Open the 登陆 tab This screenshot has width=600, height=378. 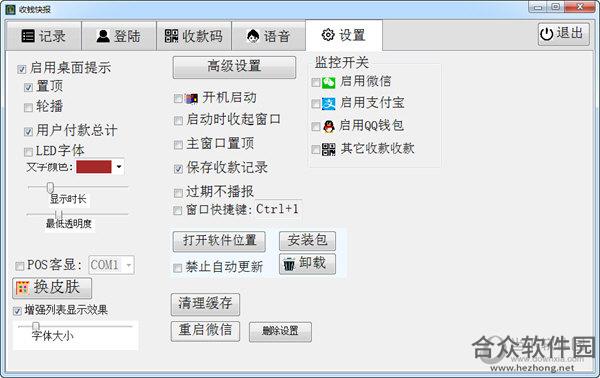pyautogui.click(x=119, y=36)
